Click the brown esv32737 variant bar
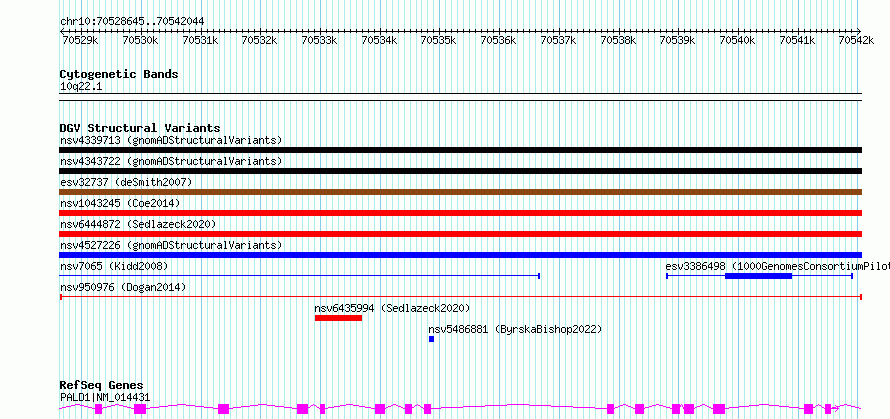 [460, 192]
